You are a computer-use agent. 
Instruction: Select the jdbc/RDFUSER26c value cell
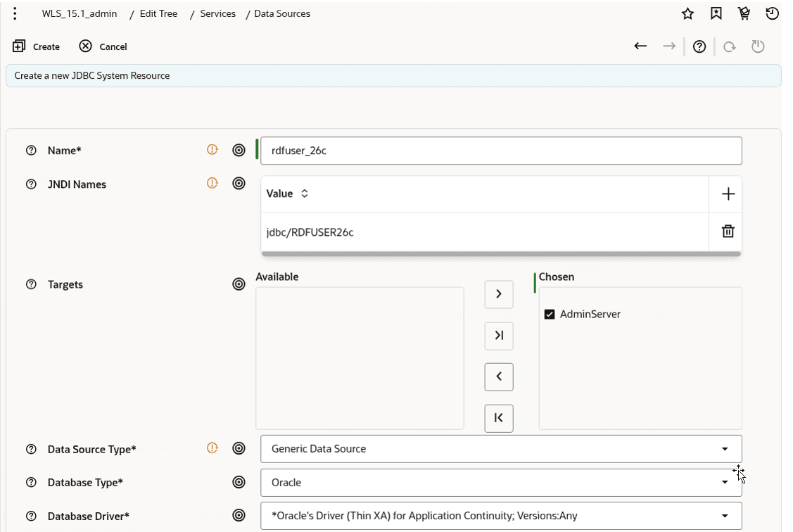pyautogui.click(x=485, y=232)
